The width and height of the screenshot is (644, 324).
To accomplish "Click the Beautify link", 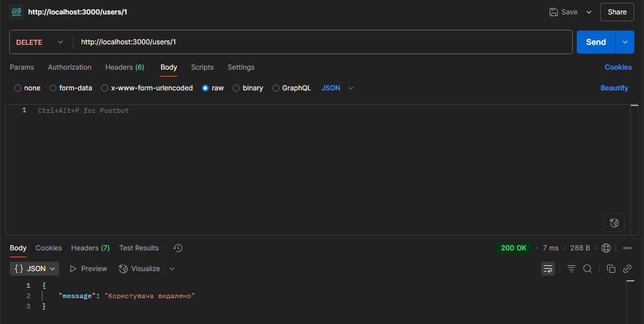I will pyautogui.click(x=614, y=88).
